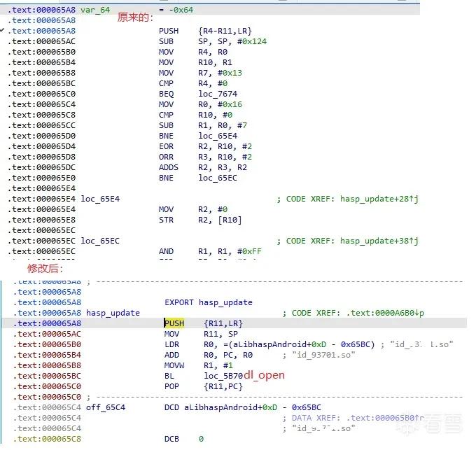Click the STR R2, [R10] instruction
Image resolution: width=476 pixels, height=450 pixels.
(200, 220)
